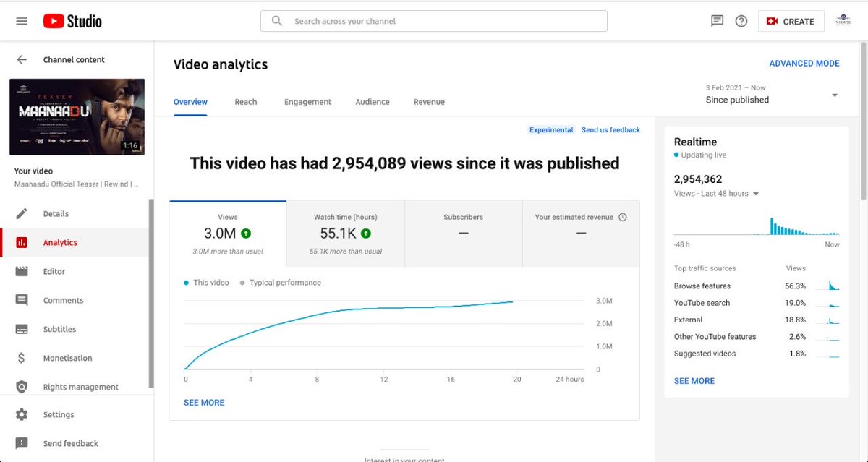Screen dimensions: 868x462
Task: Select the Subscribers metric card
Action: 463,234
